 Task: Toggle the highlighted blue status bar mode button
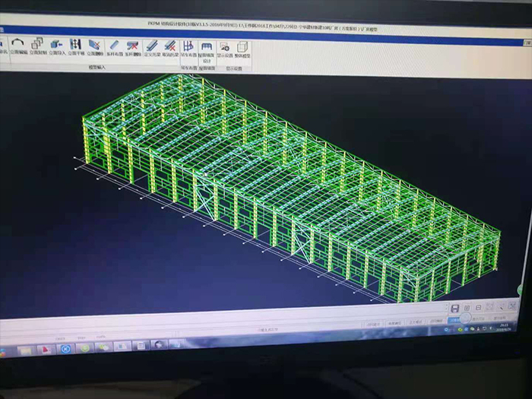454,321
